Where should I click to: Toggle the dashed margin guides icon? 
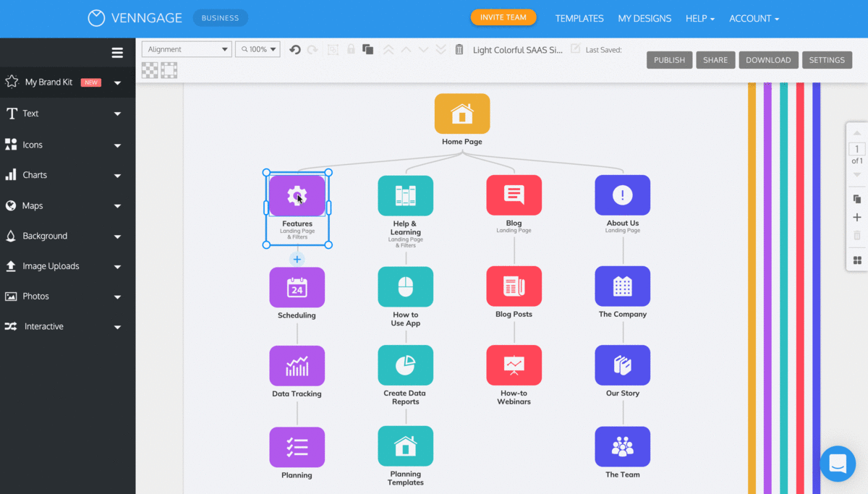click(x=169, y=70)
